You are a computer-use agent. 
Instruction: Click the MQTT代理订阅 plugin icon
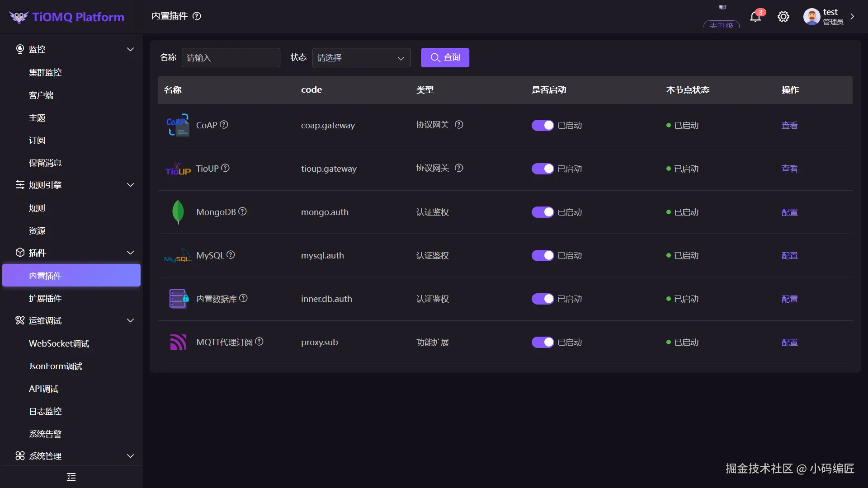[x=178, y=342]
